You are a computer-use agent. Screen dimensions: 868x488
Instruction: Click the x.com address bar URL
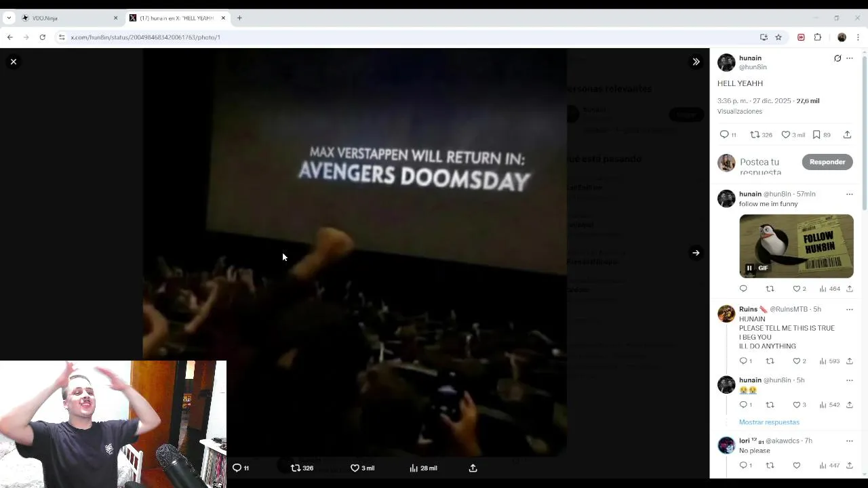145,37
